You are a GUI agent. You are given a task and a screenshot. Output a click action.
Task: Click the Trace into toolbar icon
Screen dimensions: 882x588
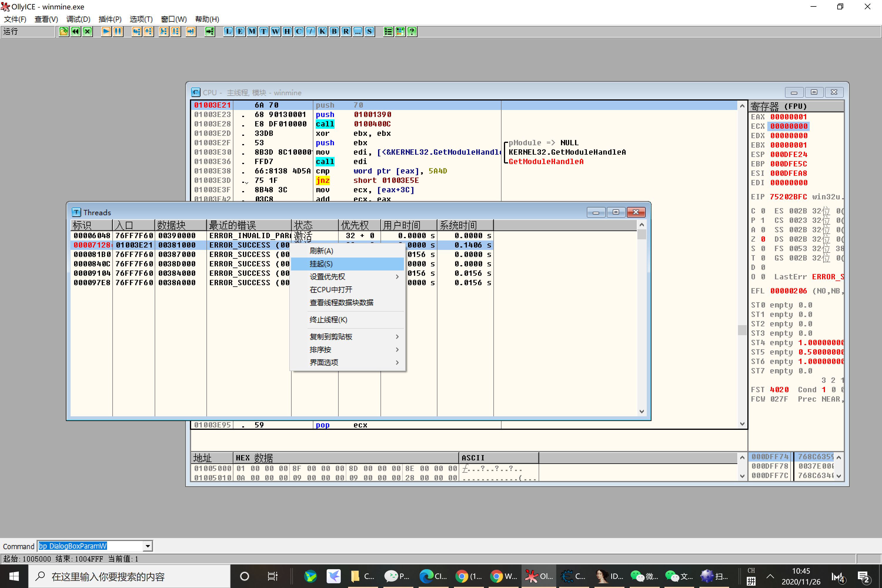[x=163, y=31]
